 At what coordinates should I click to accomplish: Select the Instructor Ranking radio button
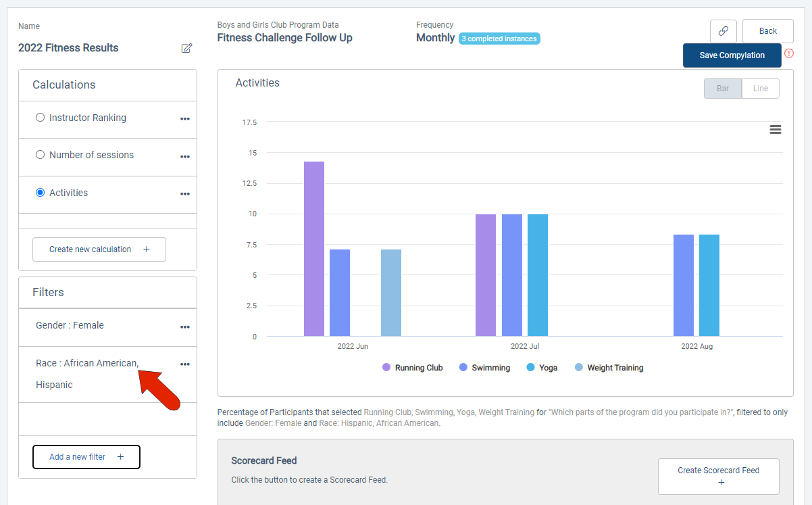click(x=40, y=118)
